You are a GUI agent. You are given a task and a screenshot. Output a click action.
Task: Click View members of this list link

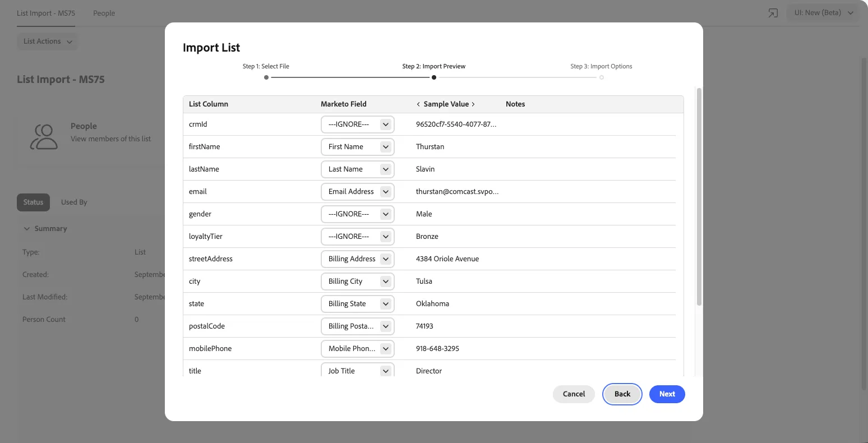click(x=110, y=139)
